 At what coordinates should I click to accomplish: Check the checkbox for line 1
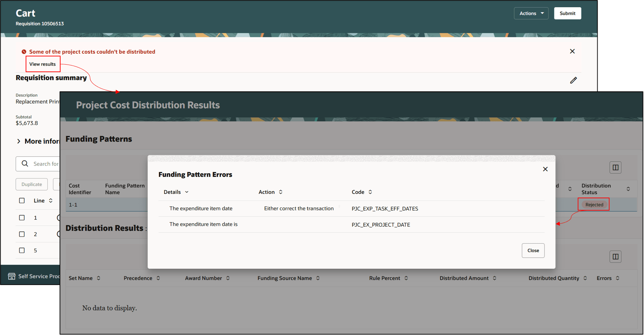[x=22, y=218]
